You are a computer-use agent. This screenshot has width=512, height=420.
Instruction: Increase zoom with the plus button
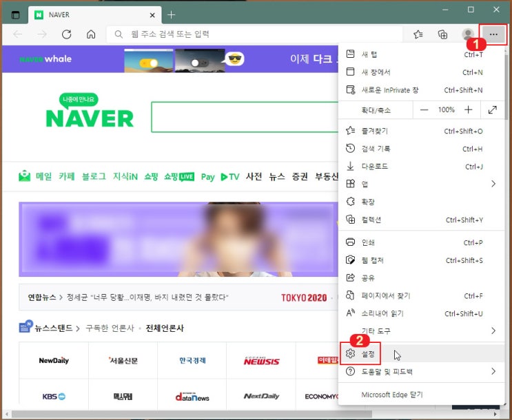point(469,110)
